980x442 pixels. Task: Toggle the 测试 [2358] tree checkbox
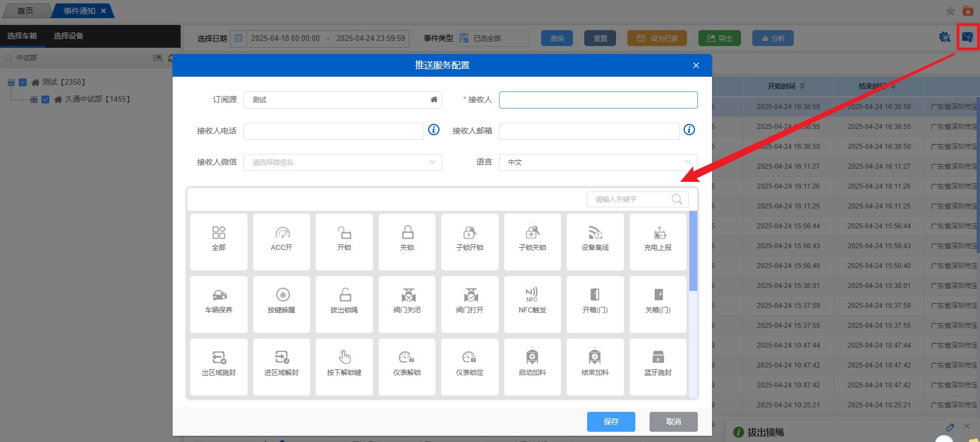23,82
